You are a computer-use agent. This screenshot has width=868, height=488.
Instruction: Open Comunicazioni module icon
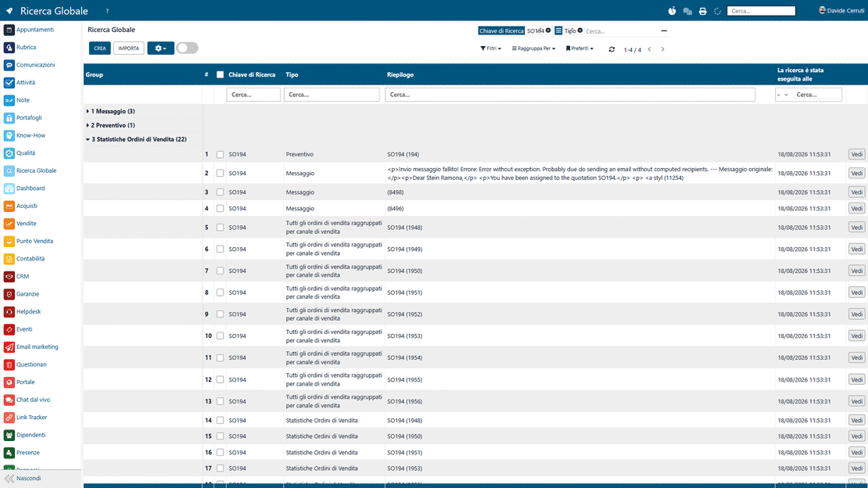[9, 66]
